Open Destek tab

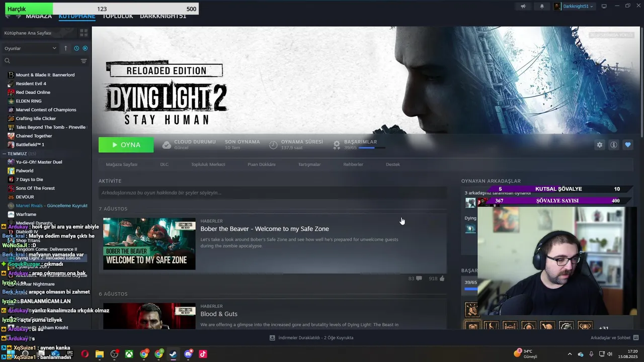pos(392,164)
